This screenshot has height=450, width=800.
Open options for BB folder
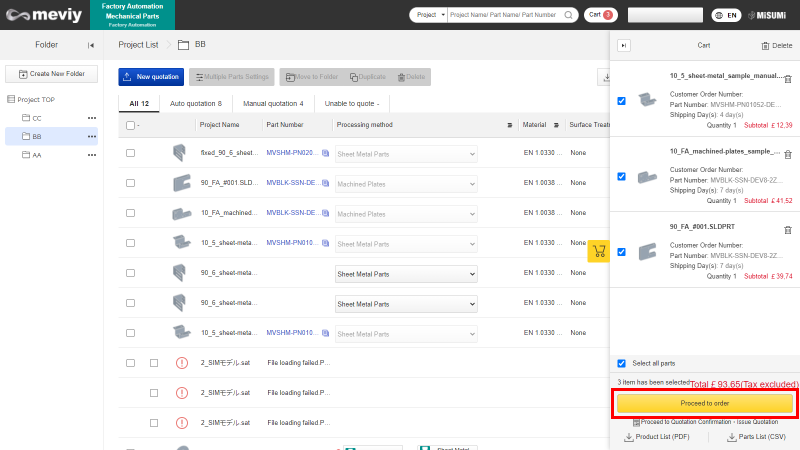click(92, 137)
